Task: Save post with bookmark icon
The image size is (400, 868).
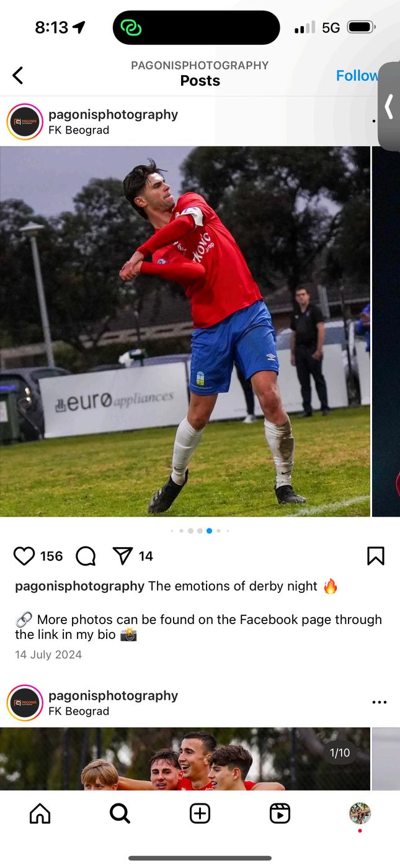Action: coord(376,556)
